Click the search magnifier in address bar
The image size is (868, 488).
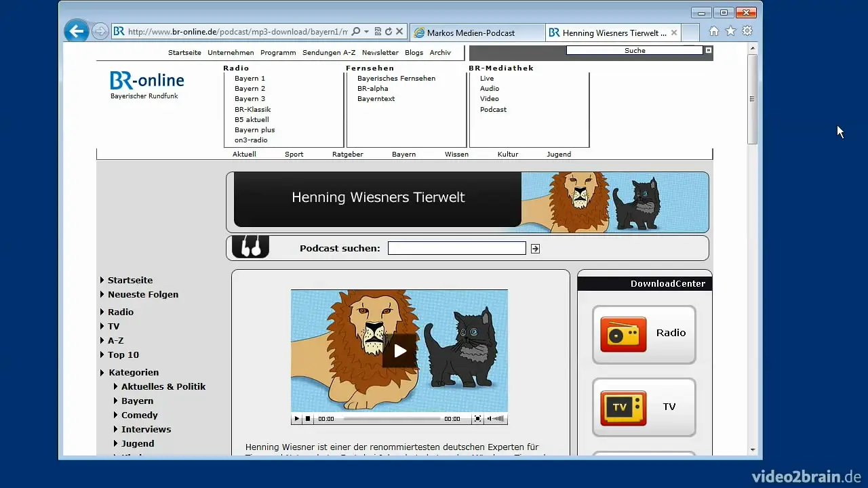356,32
